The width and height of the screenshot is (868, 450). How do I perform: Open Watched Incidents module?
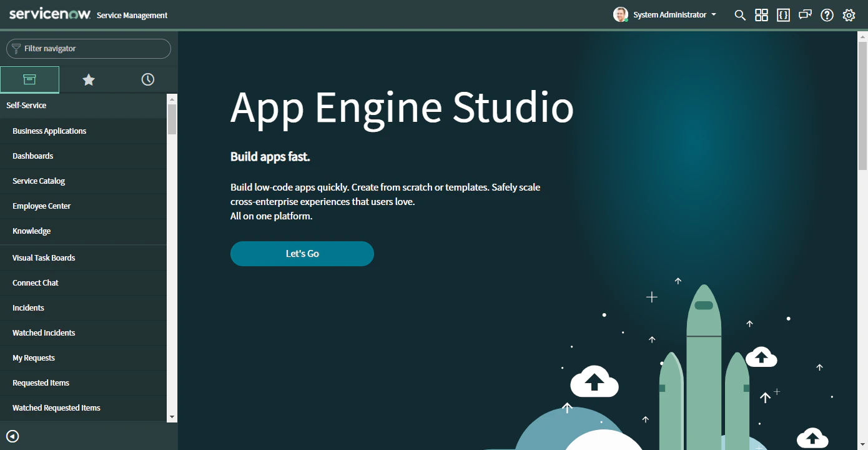click(84, 333)
